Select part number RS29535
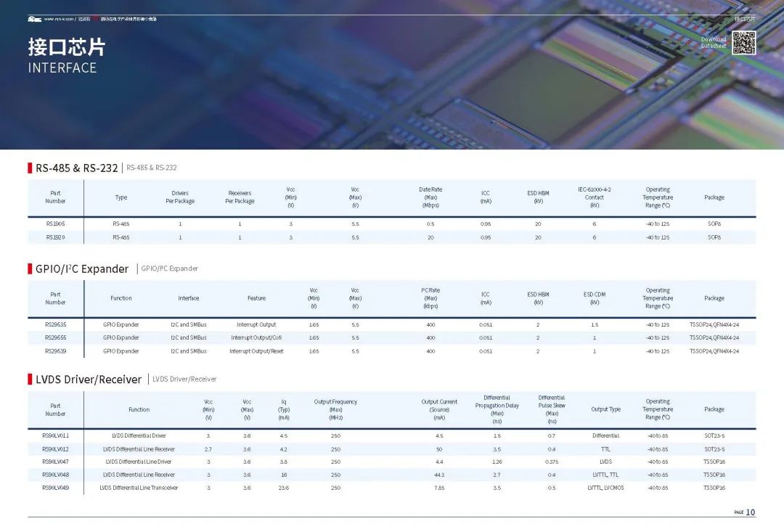This screenshot has width=784, height=532. point(55,325)
